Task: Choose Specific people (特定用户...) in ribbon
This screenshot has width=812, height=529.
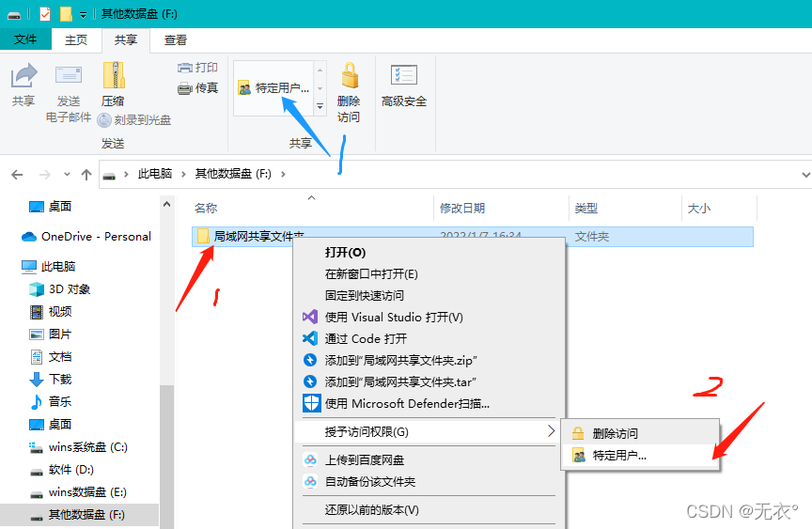Action: click(273, 88)
